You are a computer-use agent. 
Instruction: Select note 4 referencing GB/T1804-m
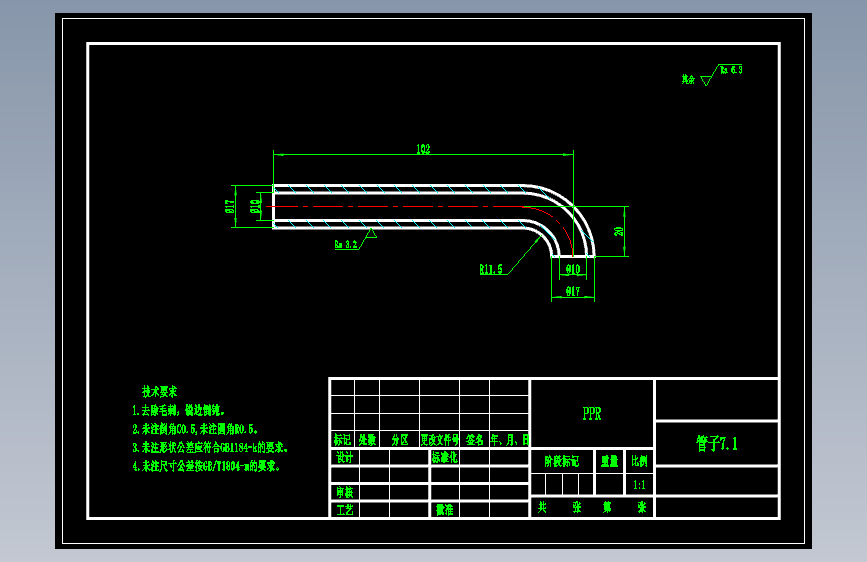207,466
